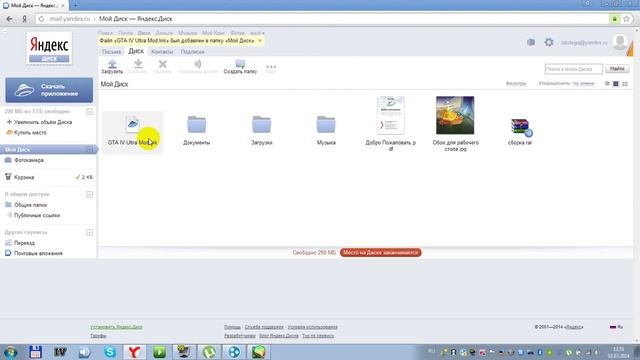Switch to small tiles view icon

tap(625, 84)
